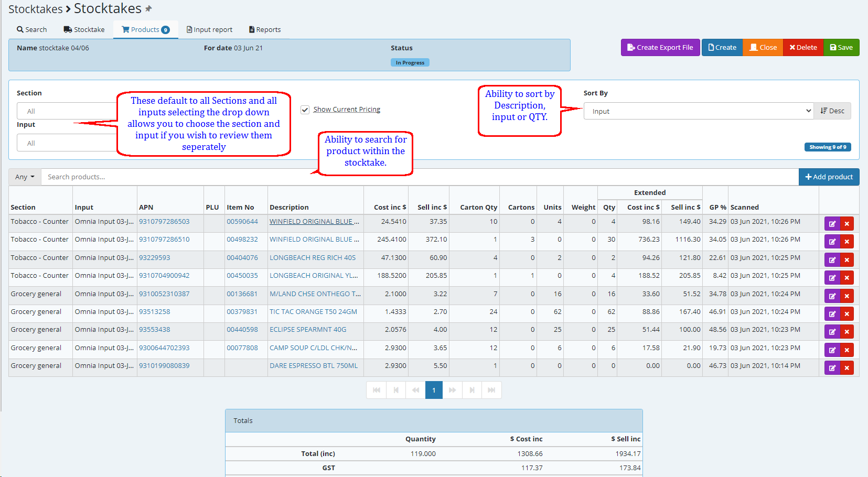The height and width of the screenshot is (477, 868).
Task: Go to the last page in pagination
Action: point(491,390)
